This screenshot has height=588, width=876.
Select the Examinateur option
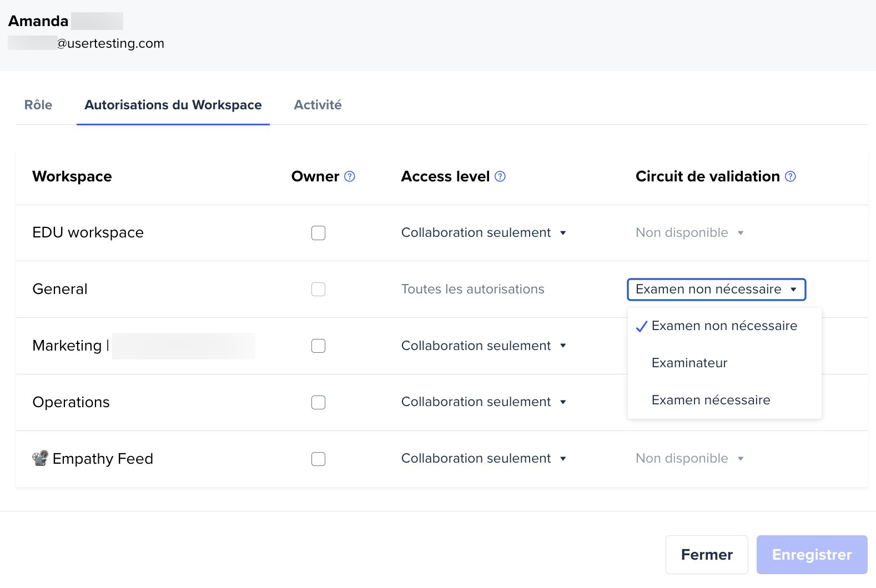pos(689,363)
